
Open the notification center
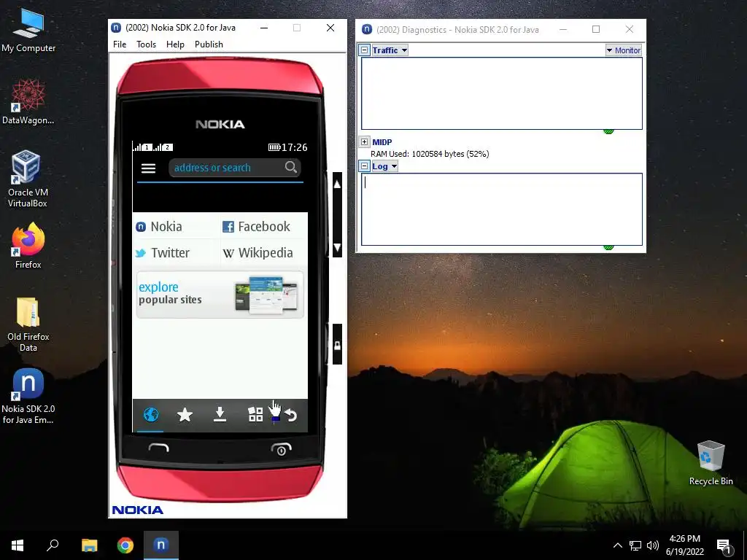724,546
